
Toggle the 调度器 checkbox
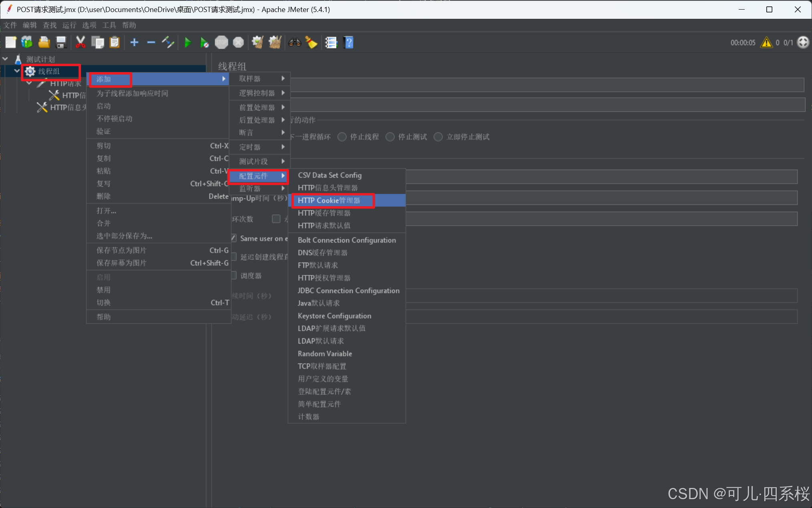coord(234,275)
